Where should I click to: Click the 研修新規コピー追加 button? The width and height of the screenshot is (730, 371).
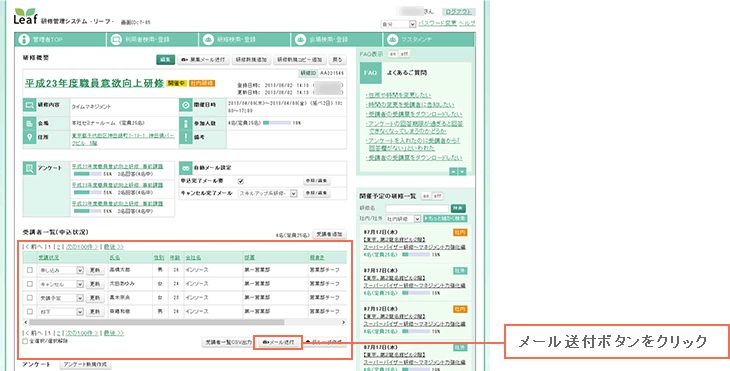300,60
